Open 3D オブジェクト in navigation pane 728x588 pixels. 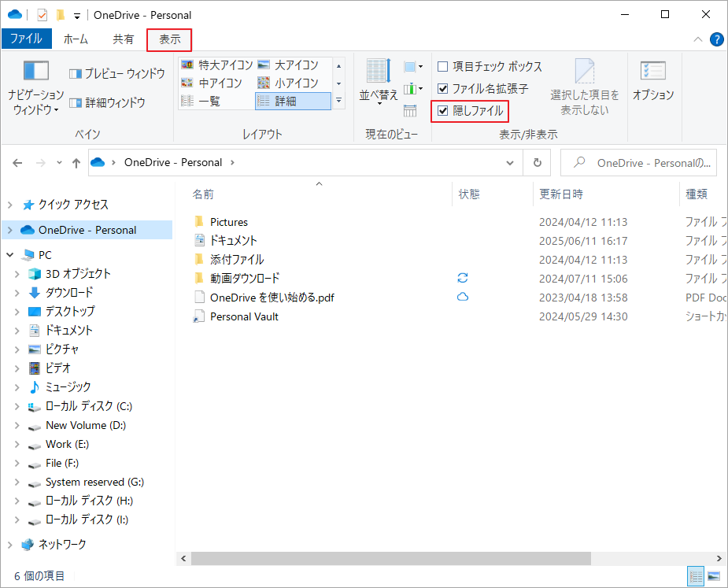(78, 274)
